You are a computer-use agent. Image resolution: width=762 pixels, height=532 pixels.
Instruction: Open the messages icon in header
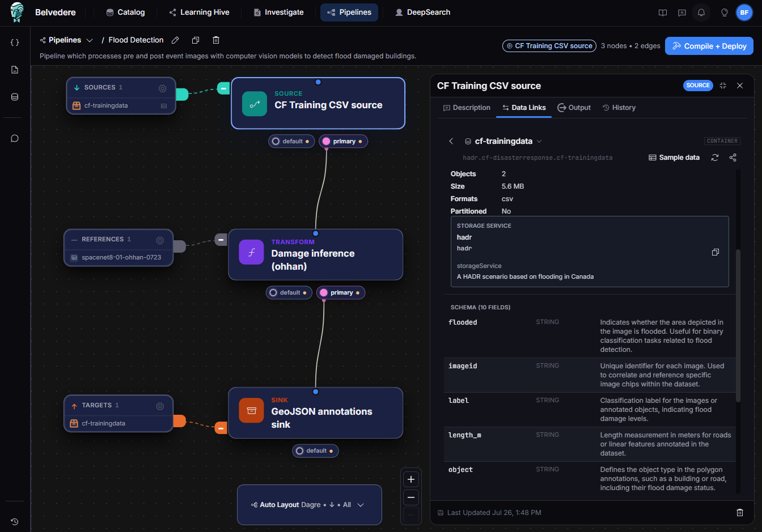682,12
